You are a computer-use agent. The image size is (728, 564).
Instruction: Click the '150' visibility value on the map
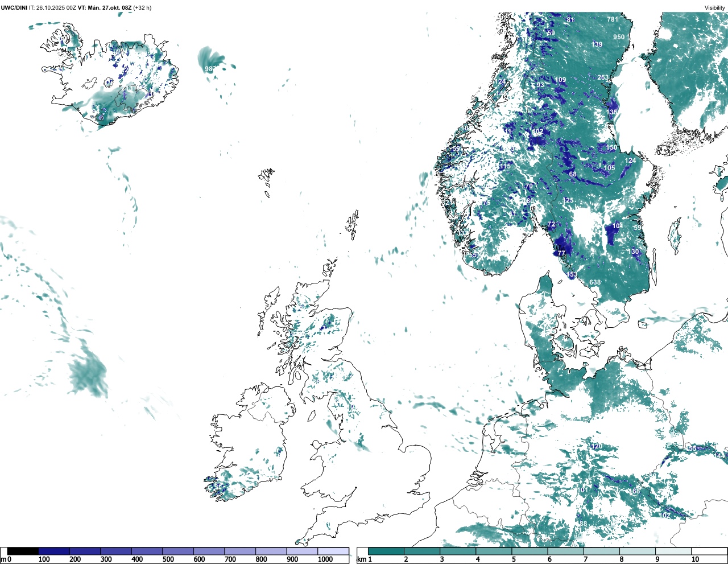611,147
